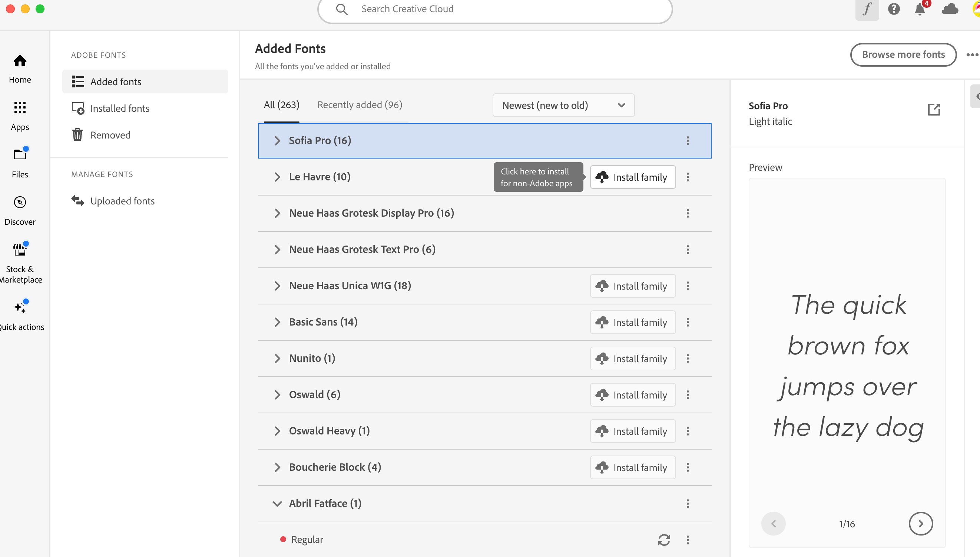Image resolution: width=980 pixels, height=557 pixels.
Task: Expand the Le Havre family
Action: [x=277, y=177]
